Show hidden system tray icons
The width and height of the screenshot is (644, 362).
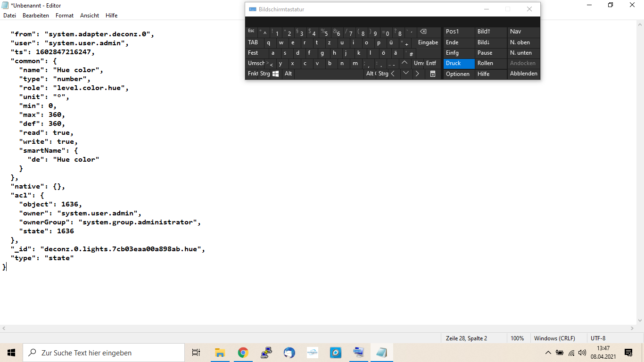tap(548, 353)
